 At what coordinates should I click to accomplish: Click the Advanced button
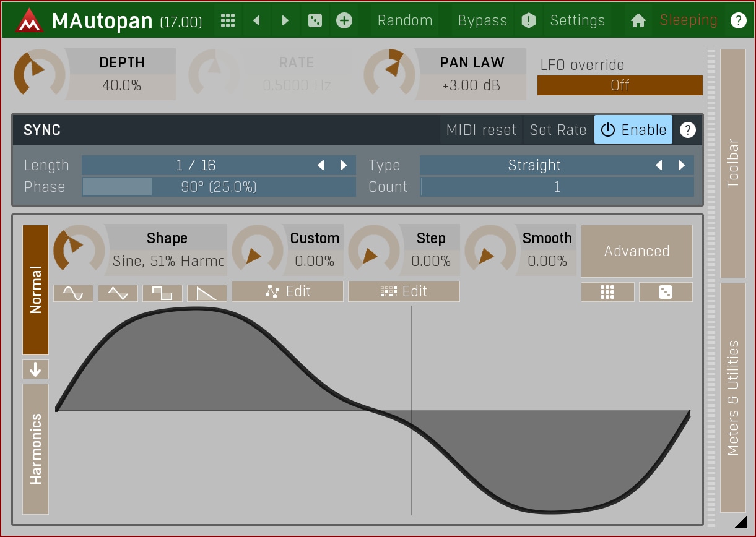pos(637,251)
